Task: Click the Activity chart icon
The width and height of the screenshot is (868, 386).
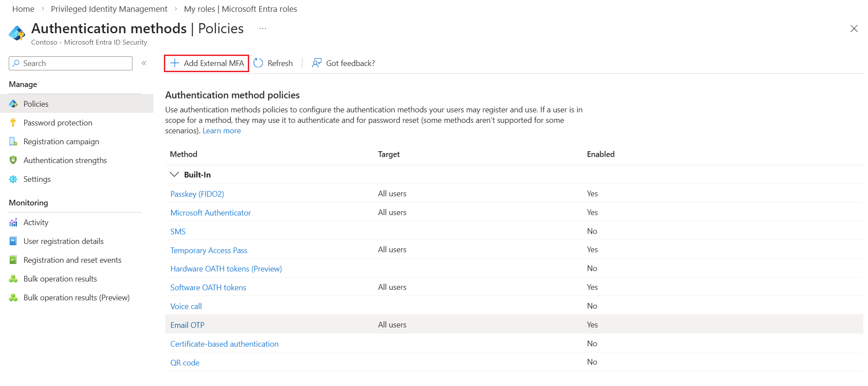Action: pyautogui.click(x=13, y=223)
